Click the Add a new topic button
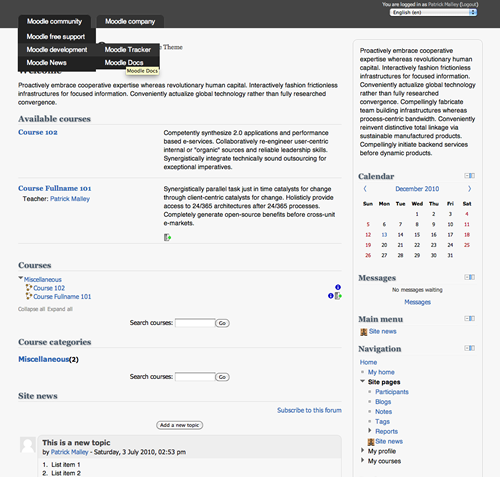This screenshot has height=477, width=500. pos(179,425)
